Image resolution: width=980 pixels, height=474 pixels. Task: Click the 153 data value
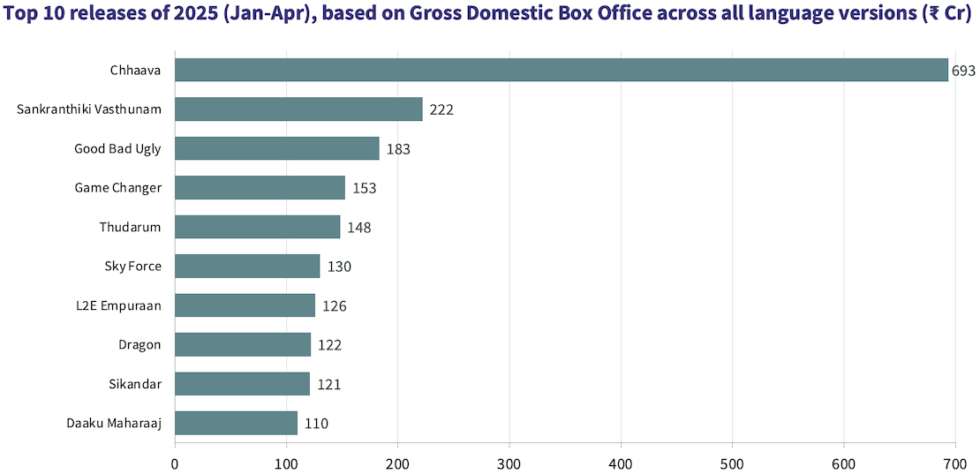point(365,188)
